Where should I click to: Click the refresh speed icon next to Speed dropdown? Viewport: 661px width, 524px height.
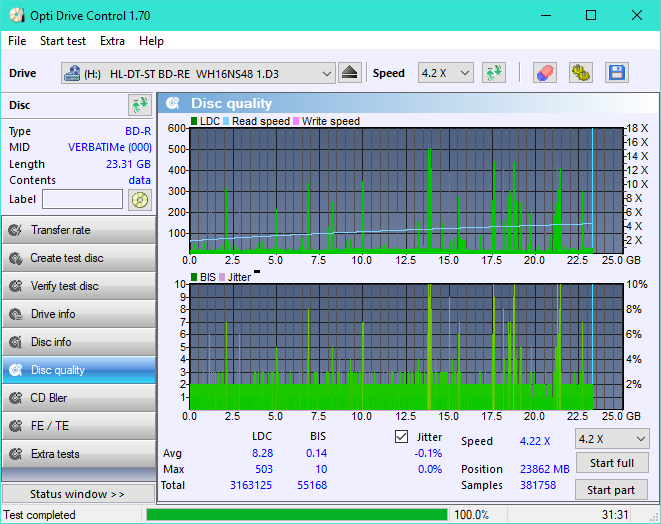[x=494, y=73]
